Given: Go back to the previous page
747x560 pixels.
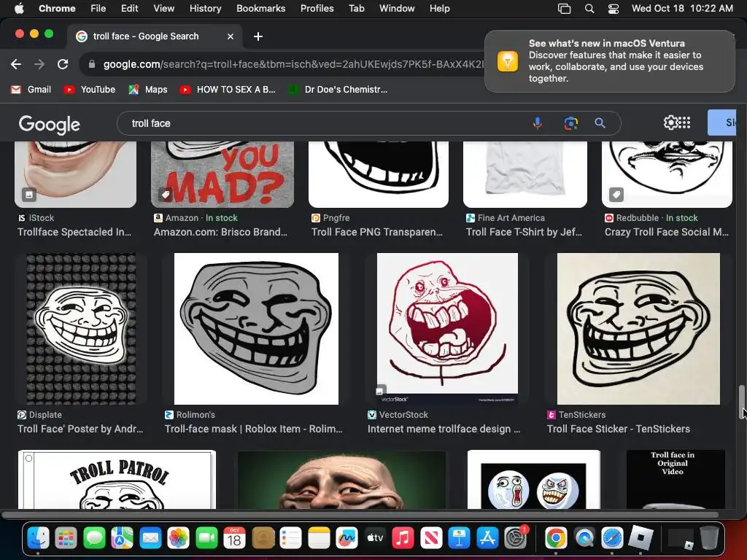Looking at the screenshot, I should [16, 64].
